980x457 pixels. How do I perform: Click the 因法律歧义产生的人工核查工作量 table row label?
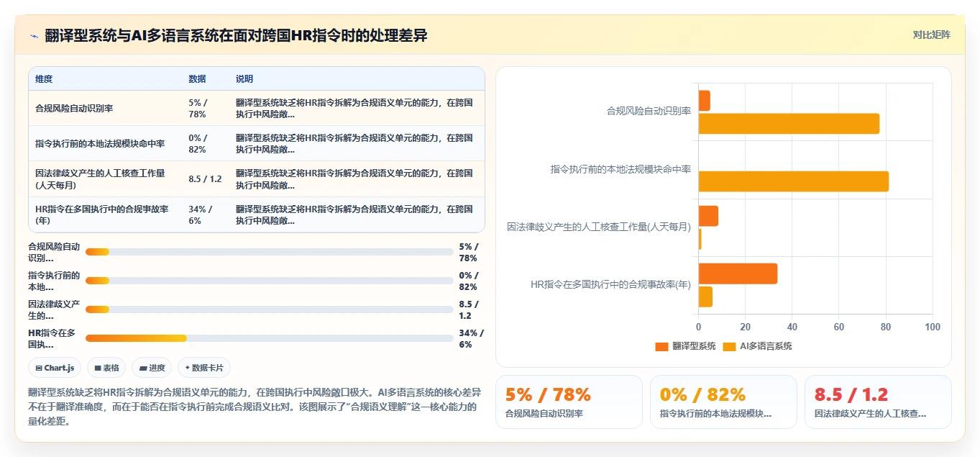pyautogui.click(x=100, y=179)
